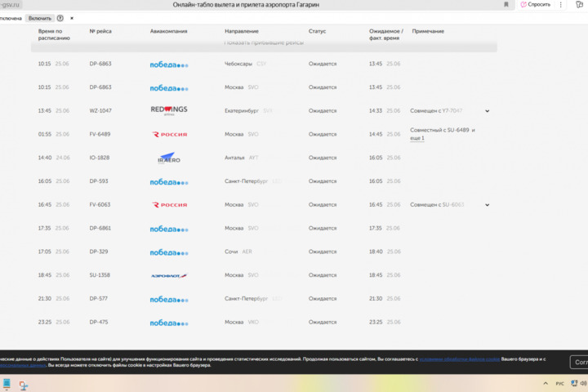Click first app icon on the taskbar
The image size is (588, 392).
7,384
